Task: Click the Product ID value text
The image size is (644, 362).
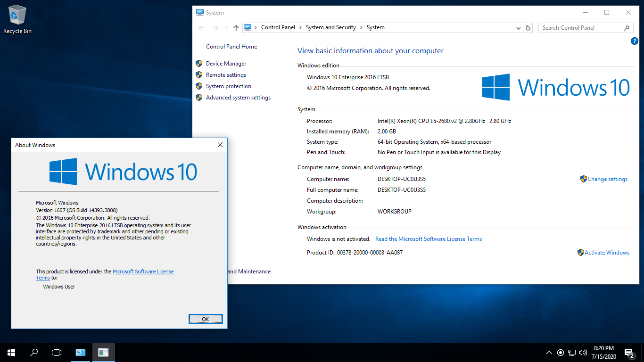Action: [x=370, y=253]
